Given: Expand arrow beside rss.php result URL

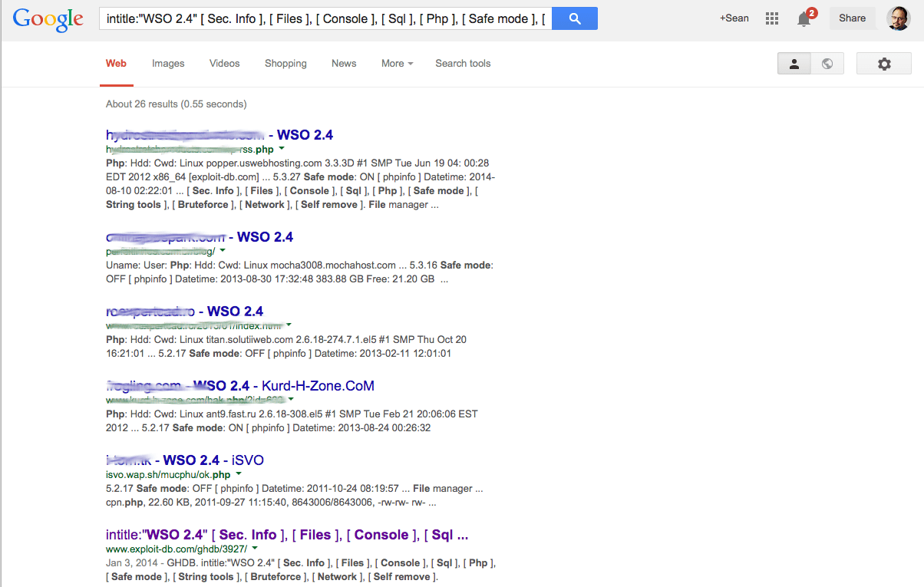Looking at the screenshot, I should coord(282,149).
